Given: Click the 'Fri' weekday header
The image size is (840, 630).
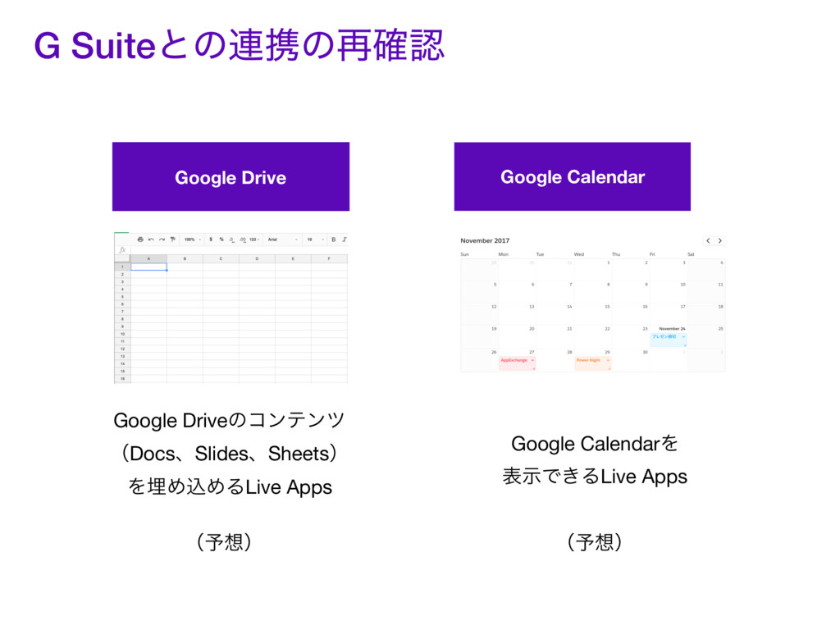Looking at the screenshot, I should click(x=652, y=254).
